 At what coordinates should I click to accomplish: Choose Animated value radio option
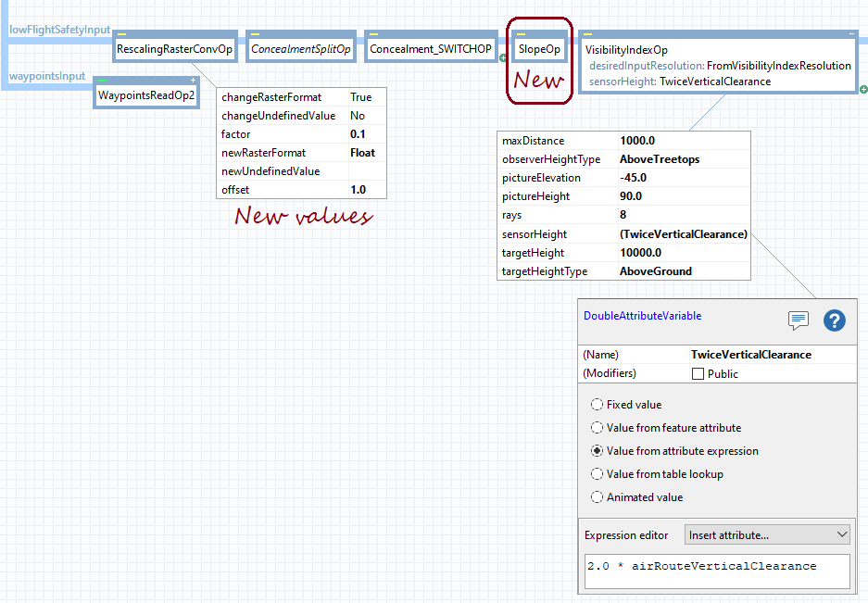[x=598, y=497]
